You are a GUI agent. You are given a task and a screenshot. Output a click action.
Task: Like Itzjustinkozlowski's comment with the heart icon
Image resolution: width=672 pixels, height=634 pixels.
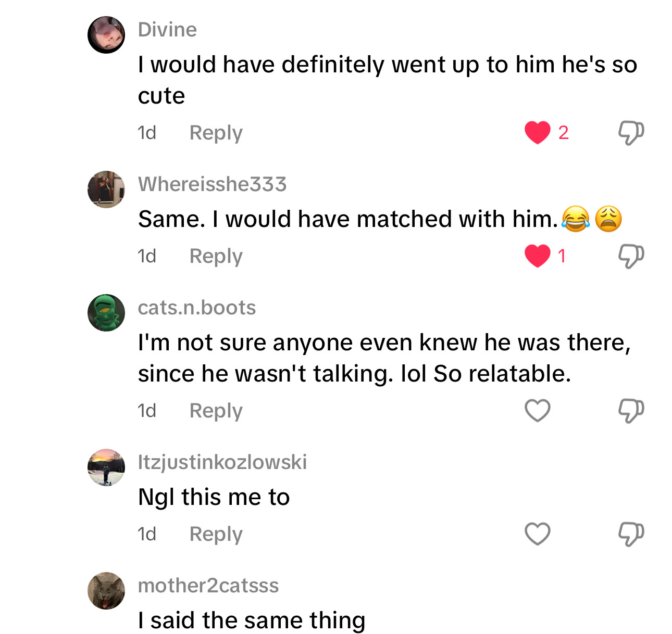point(537,534)
